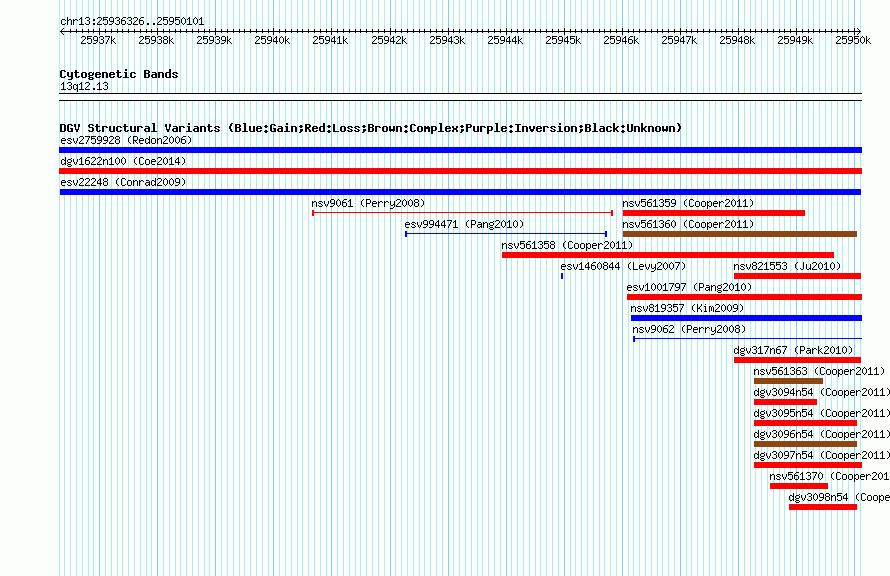Click the tiny blue esv1460844 marker
The image size is (890, 576).
562,276
